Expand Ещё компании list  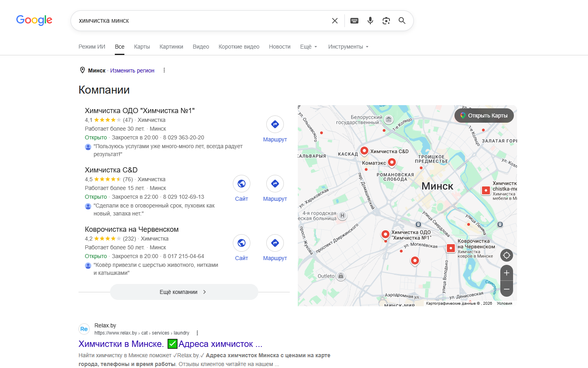[x=184, y=292]
